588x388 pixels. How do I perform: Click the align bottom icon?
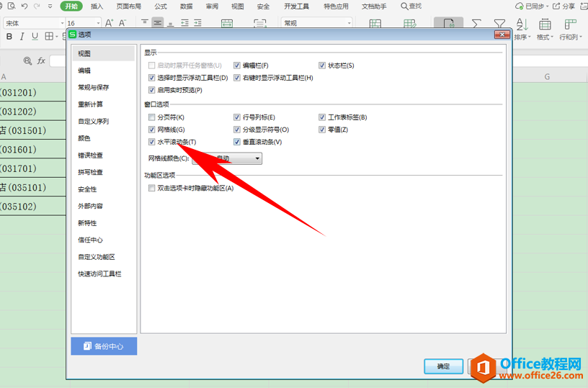[171, 24]
